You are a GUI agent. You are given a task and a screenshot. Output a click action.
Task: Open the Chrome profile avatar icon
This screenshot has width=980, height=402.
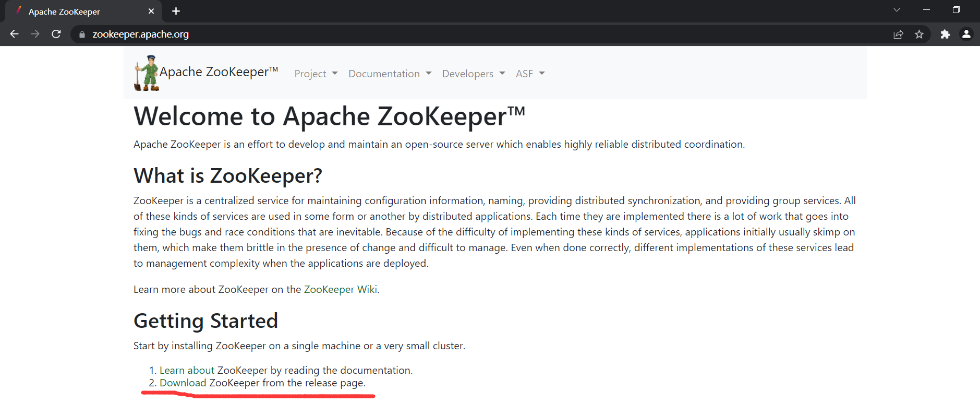coord(966,34)
